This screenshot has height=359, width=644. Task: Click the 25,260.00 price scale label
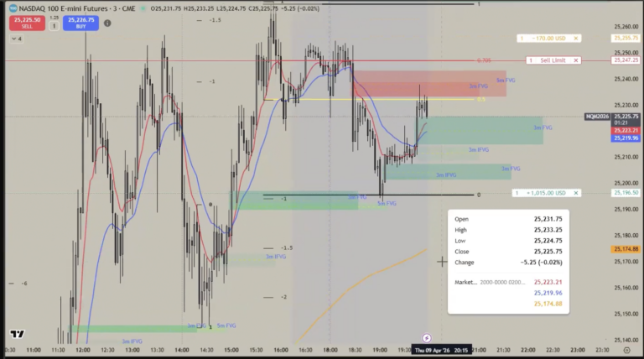626,27
